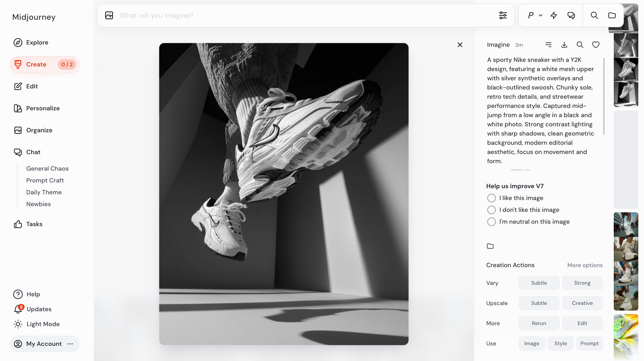Open chat bubbles icon in top bar
The width and height of the screenshot is (644, 361).
coord(571,15)
